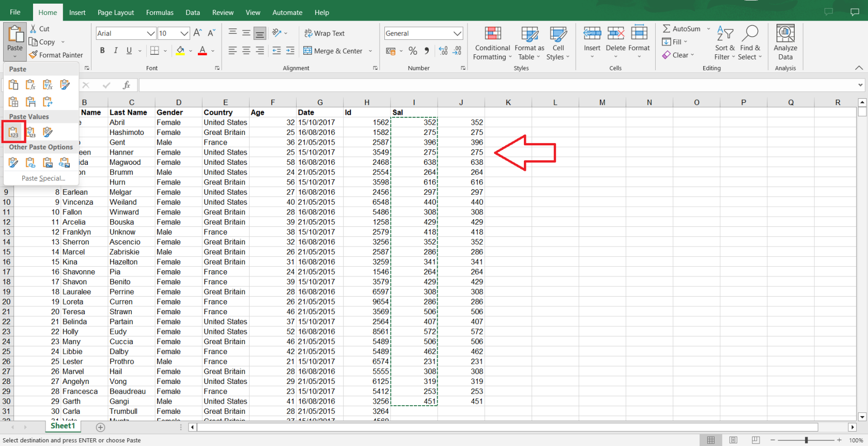The image size is (868, 446).
Task: Click the Linked Picture paste icon
Action: (x=65, y=163)
